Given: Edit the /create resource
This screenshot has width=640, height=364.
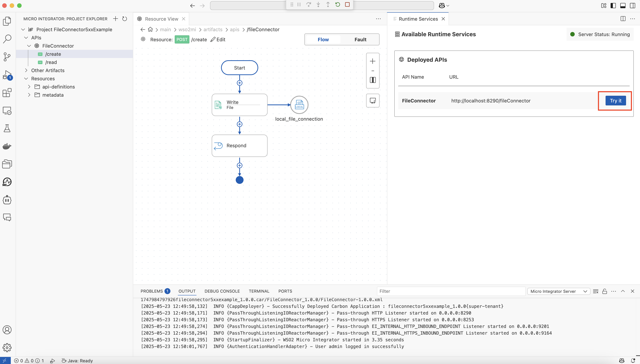Looking at the screenshot, I should [x=218, y=39].
